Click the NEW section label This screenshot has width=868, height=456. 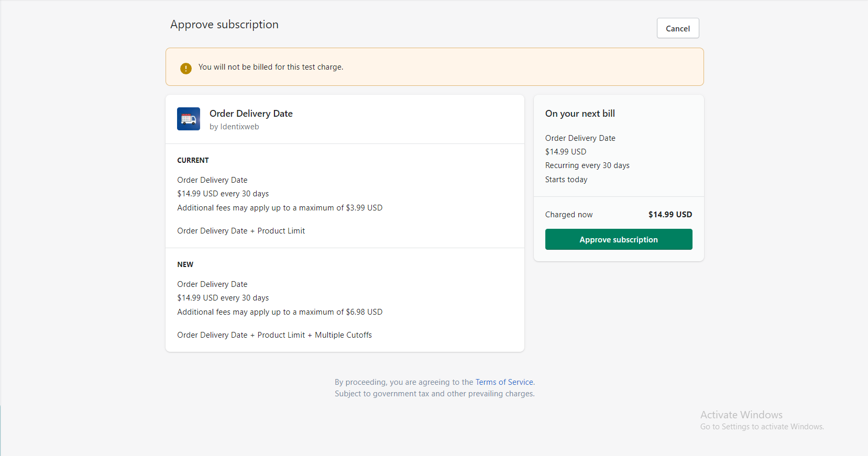tap(185, 264)
